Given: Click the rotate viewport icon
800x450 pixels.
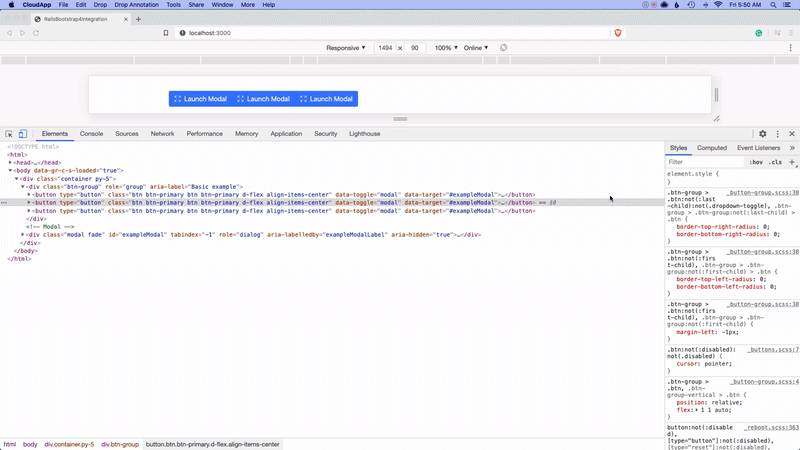Looking at the screenshot, I should pos(504,48).
